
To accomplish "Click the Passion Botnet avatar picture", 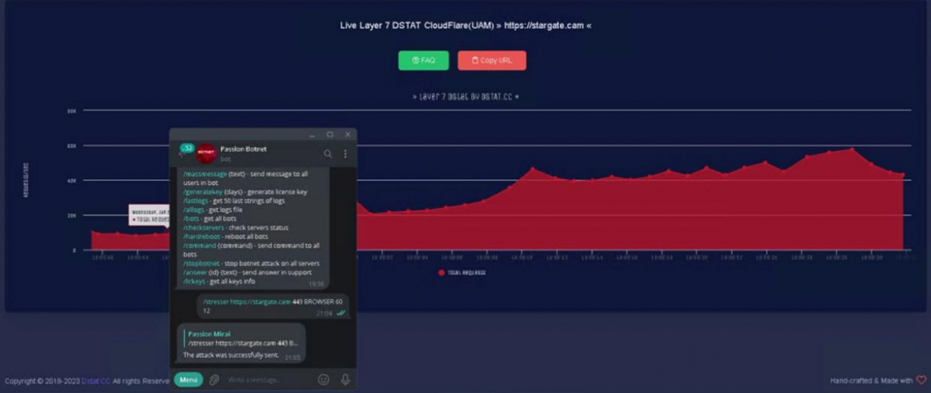I will [x=206, y=153].
